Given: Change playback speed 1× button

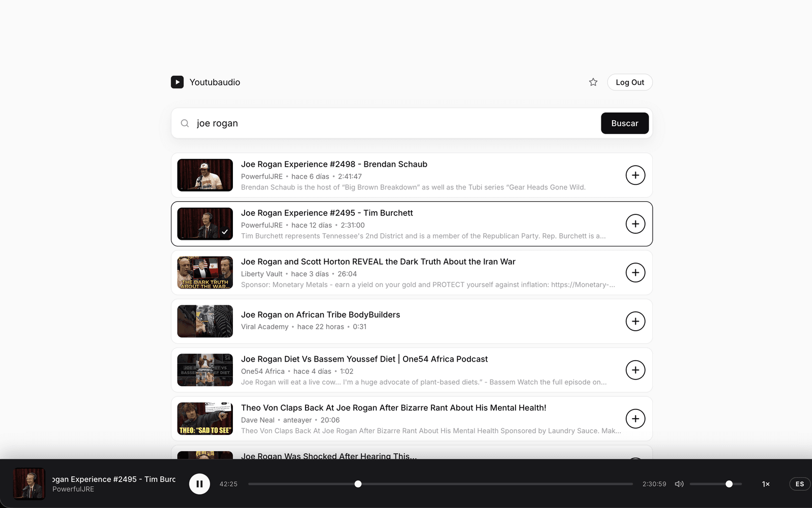Looking at the screenshot, I should click(766, 484).
